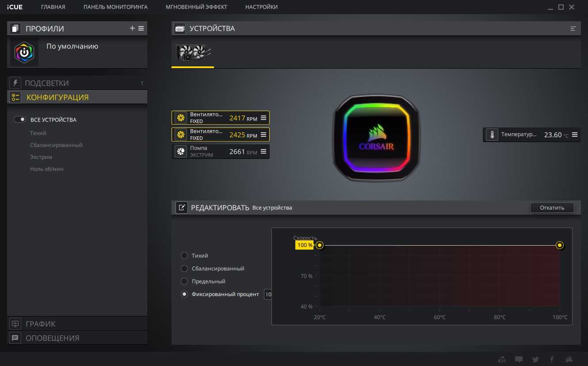588x366 pixels.
Task: Click the left 100% curve point handle
Action: click(x=320, y=245)
